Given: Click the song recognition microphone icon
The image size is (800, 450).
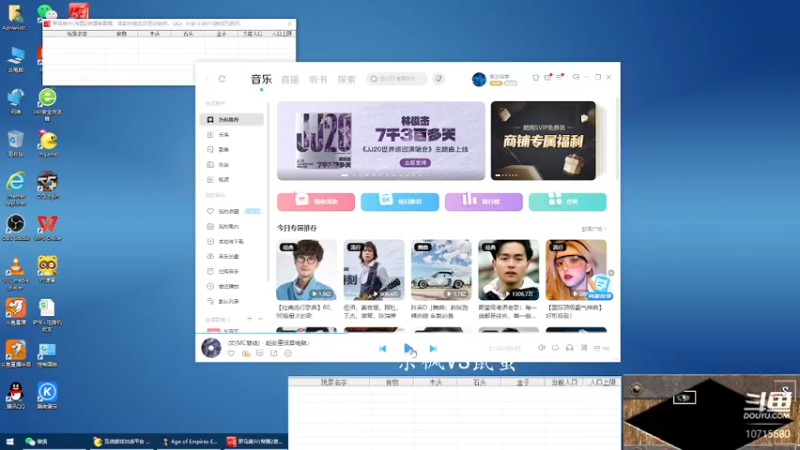Looking at the screenshot, I should click(x=438, y=79).
